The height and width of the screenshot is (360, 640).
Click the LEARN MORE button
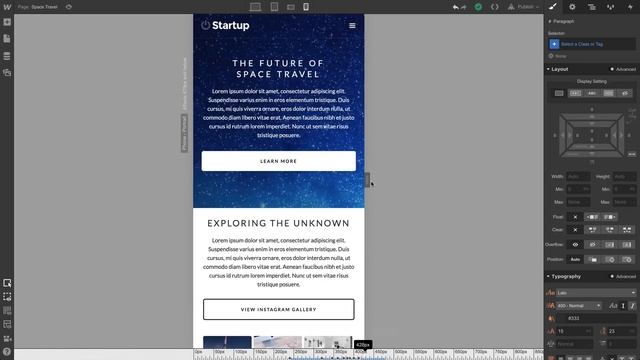(x=278, y=161)
